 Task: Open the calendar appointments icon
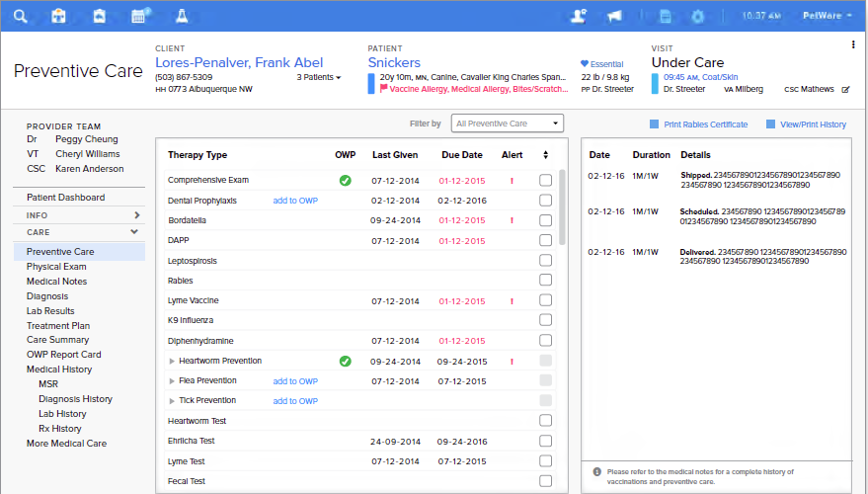tap(140, 16)
